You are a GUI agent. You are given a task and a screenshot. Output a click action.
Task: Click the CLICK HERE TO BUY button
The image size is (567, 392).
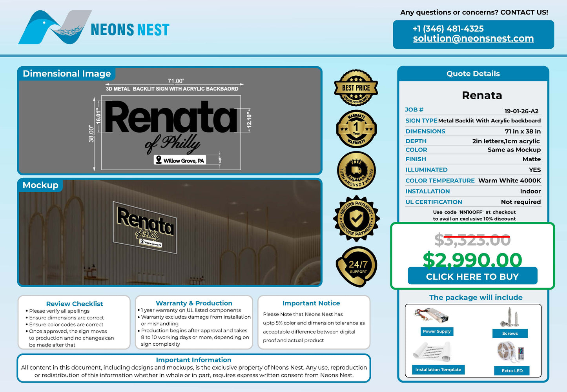472,276
